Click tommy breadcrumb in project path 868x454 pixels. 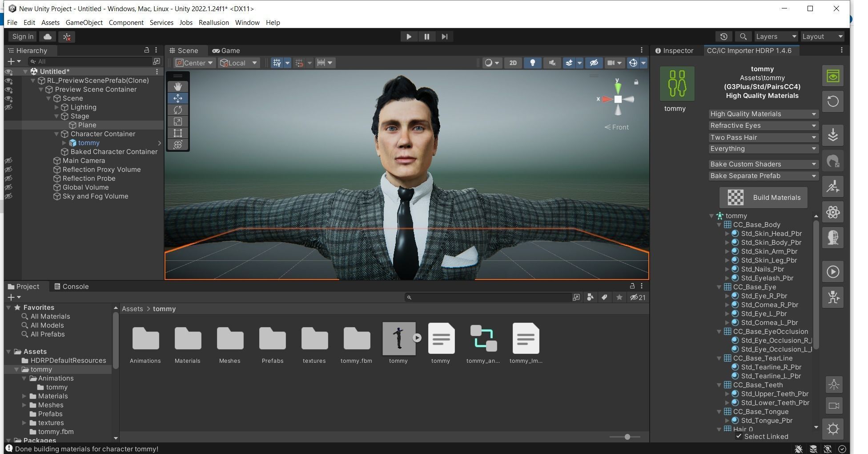[x=164, y=309]
